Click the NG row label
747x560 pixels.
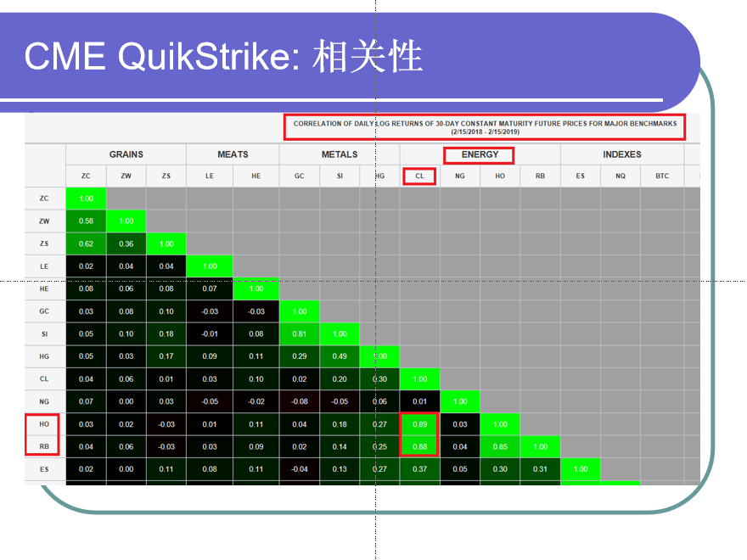tap(44, 401)
